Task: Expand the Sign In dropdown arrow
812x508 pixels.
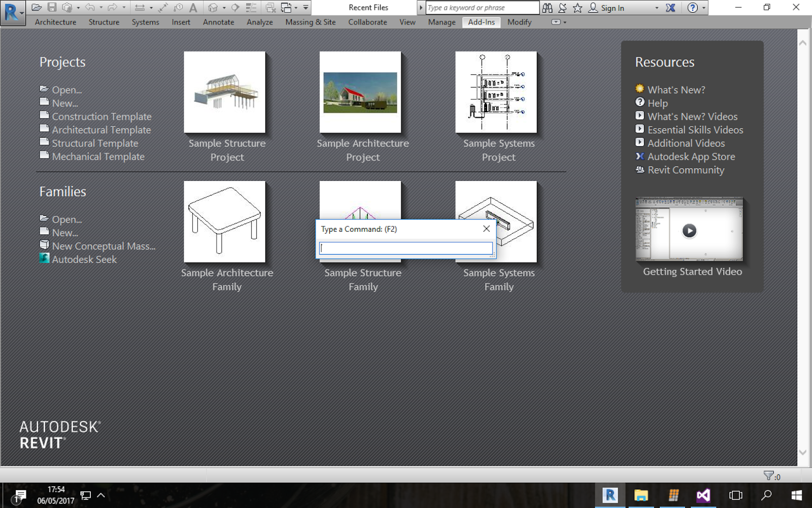Action: 657,8
